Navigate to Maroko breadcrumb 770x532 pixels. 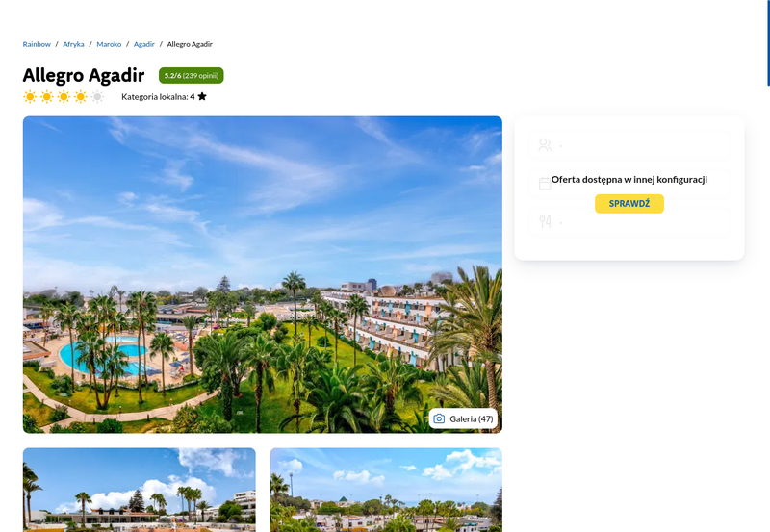point(109,44)
